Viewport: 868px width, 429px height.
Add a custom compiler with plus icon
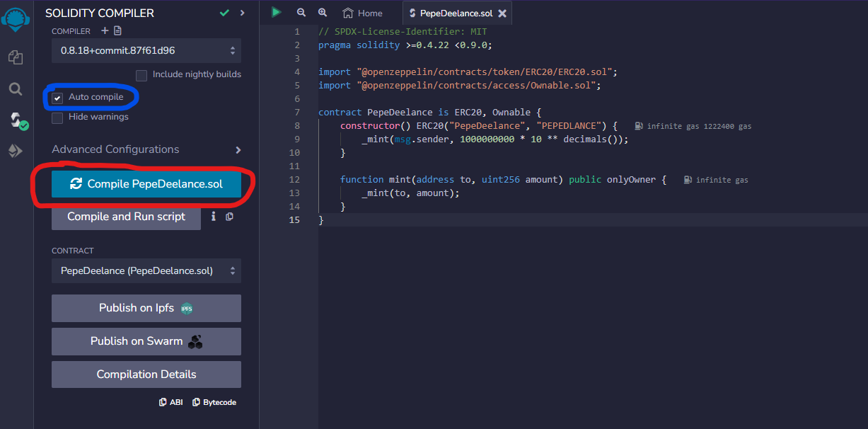(105, 31)
